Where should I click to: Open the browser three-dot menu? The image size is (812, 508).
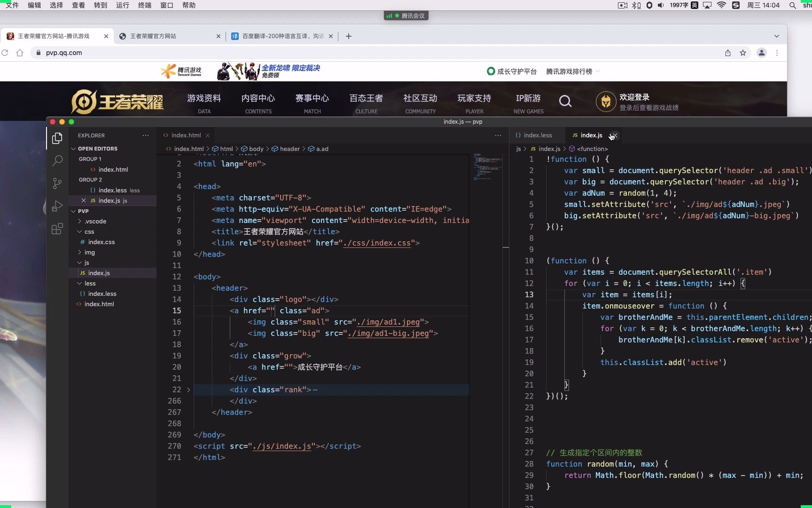coord(777,53)
